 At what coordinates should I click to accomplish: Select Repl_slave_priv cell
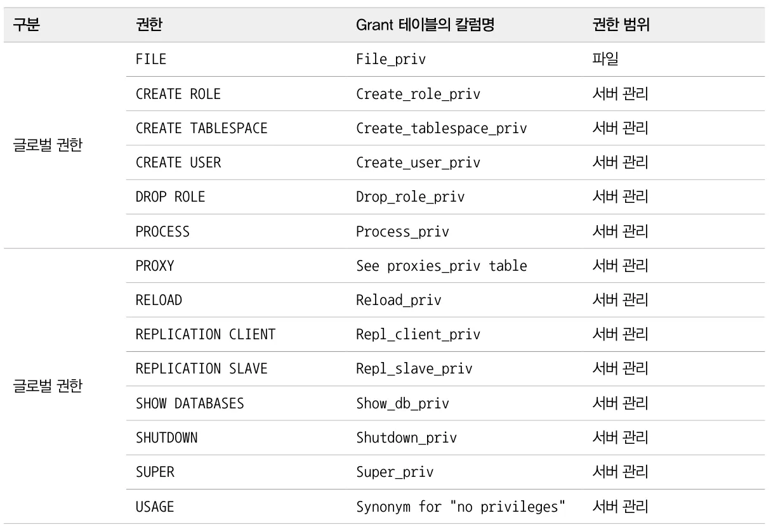[x=414, y=369]
